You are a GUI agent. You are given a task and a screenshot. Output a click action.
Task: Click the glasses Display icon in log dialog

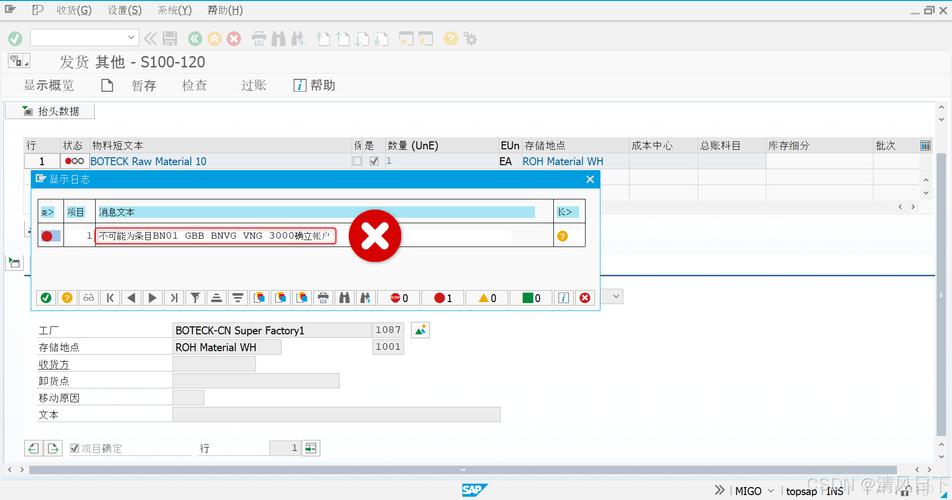pos(89,298)
